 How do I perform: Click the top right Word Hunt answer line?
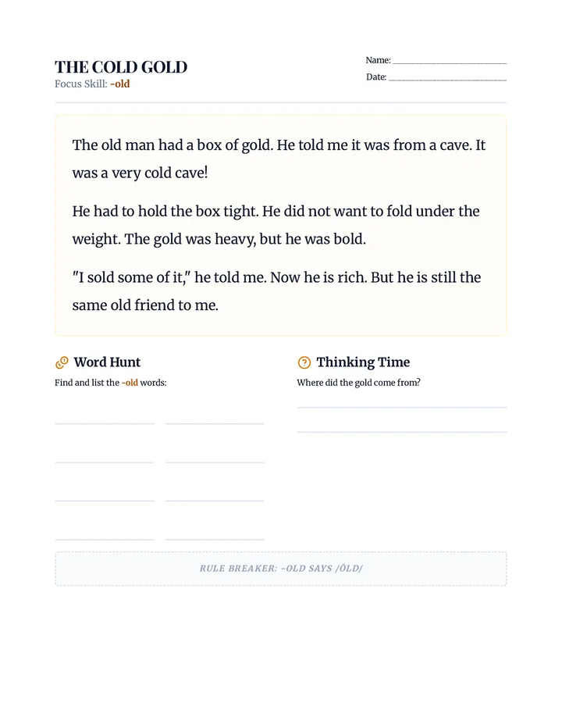tap(215, 423)
